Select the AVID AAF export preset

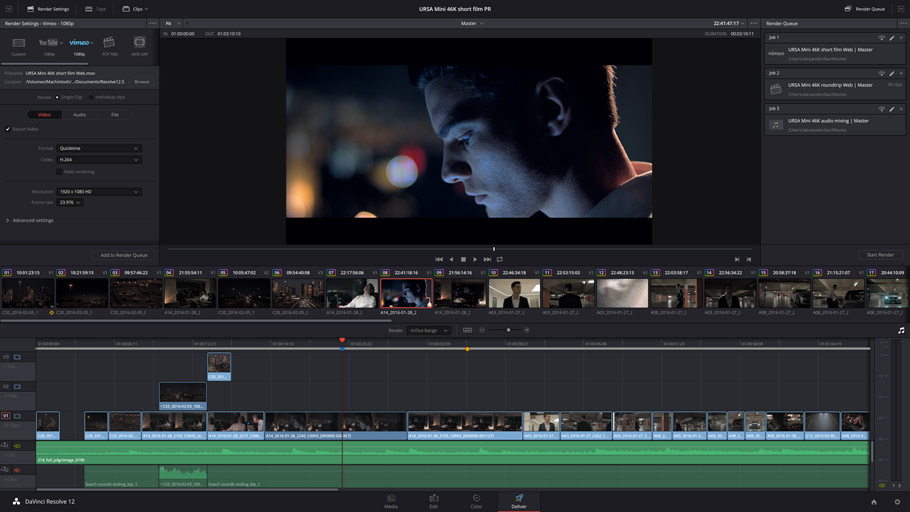click(x=140, y=43)
